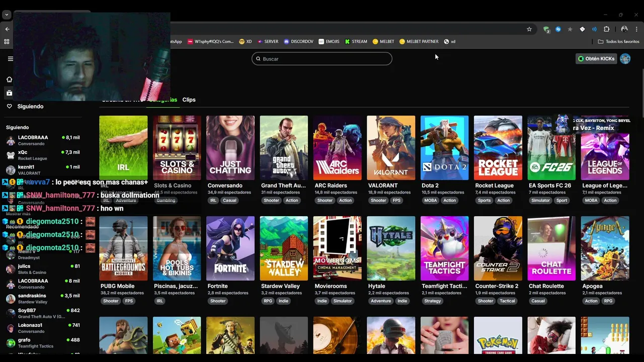Open the apps grid in bookmarks bar
The image size is (644, 362).
click(7, 42)
